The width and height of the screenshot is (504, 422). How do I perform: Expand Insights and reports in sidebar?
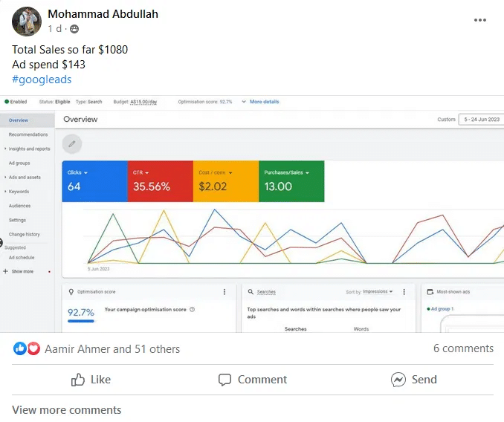[28, 149]
